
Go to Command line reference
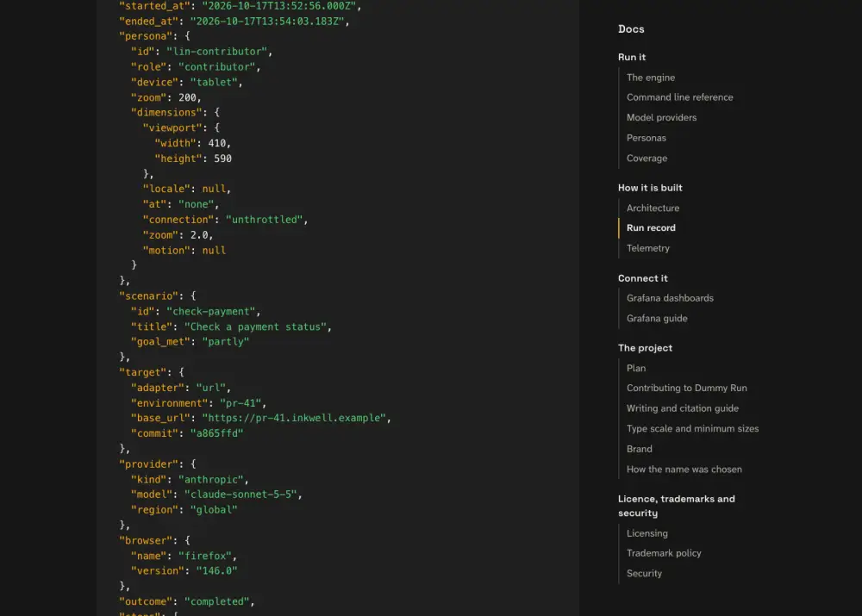(679, 97)
